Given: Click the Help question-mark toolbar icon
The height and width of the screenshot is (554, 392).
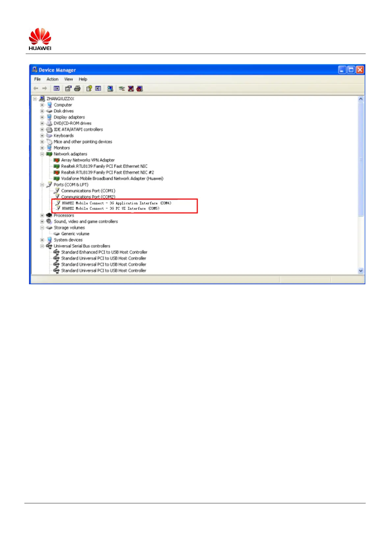Looking at the screenshot, I should 89,88.
